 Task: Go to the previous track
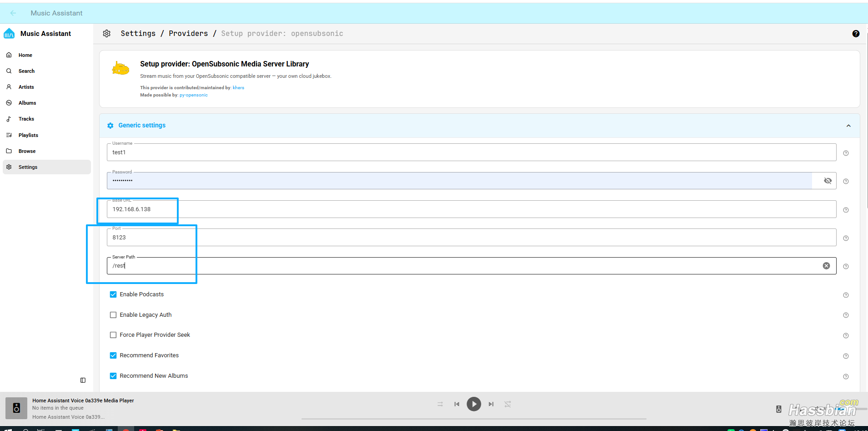457,404
